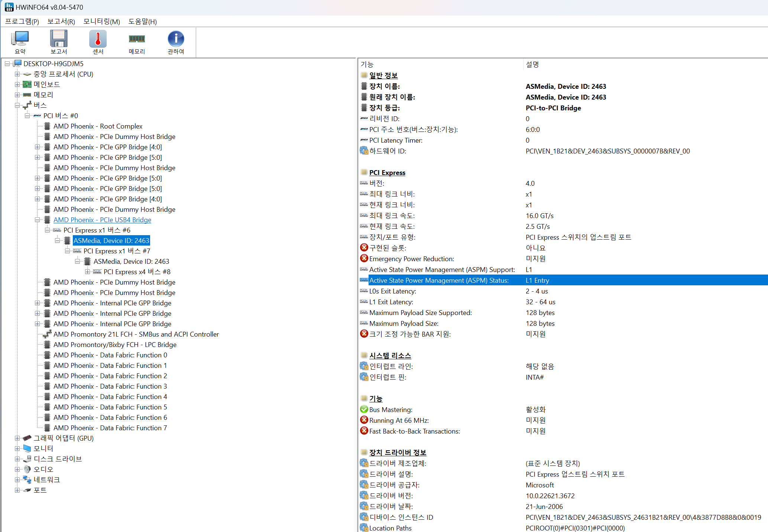Screen dimensions: 768x532
Task: Click the 네트워크 node icon in tree
Action: tap(27, 480)
